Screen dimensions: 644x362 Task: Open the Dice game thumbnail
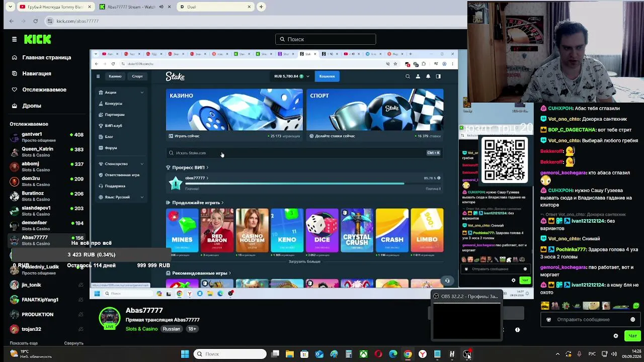pyautogui.click(x=322, y=230)
